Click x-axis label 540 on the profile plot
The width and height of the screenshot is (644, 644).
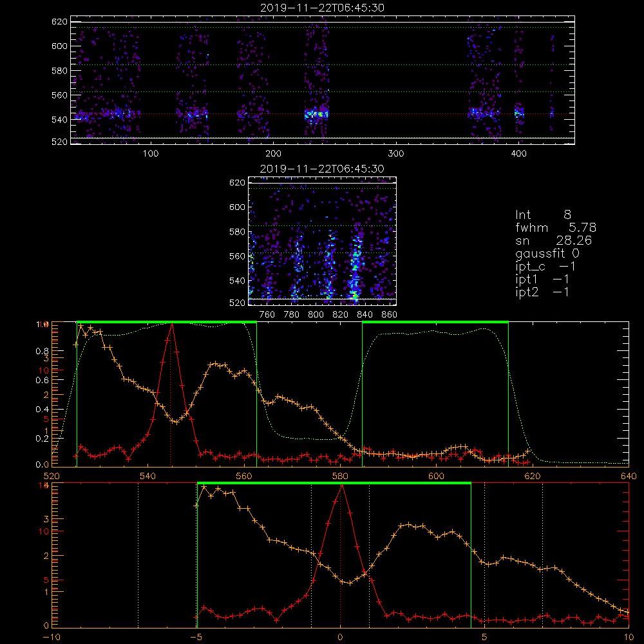(x=148, y=477)
